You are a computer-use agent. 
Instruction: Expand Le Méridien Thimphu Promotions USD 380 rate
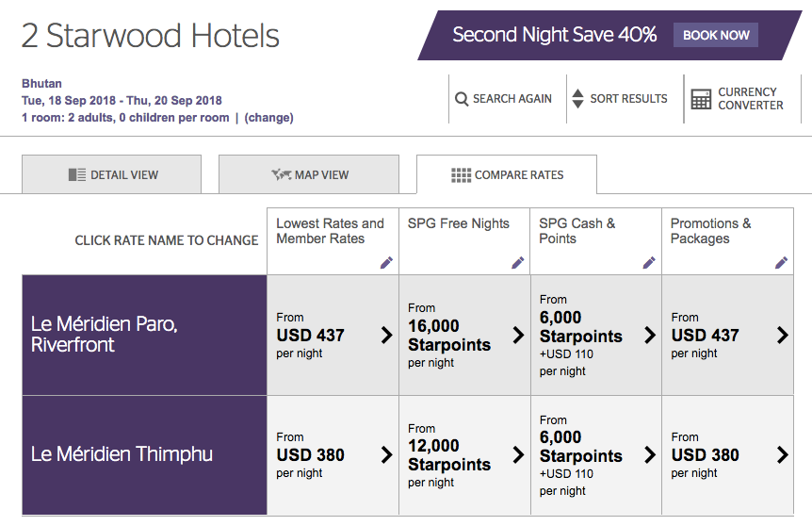[x=782, y=454]
